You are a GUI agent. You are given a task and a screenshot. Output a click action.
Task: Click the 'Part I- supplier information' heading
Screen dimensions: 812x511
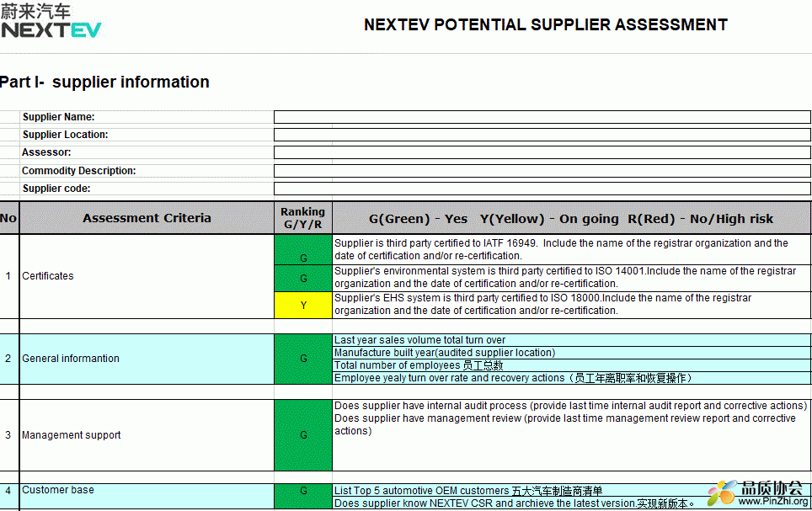(104, 83)
